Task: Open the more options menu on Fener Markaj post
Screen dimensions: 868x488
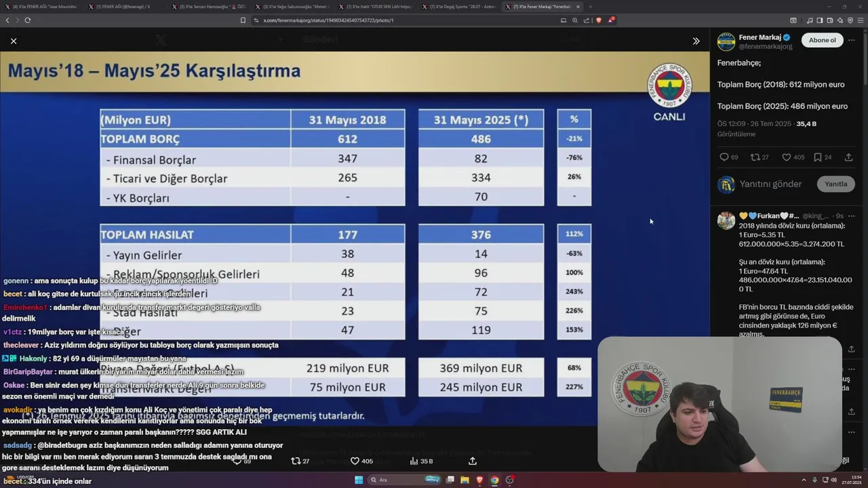Action: (x=853, y=40)
